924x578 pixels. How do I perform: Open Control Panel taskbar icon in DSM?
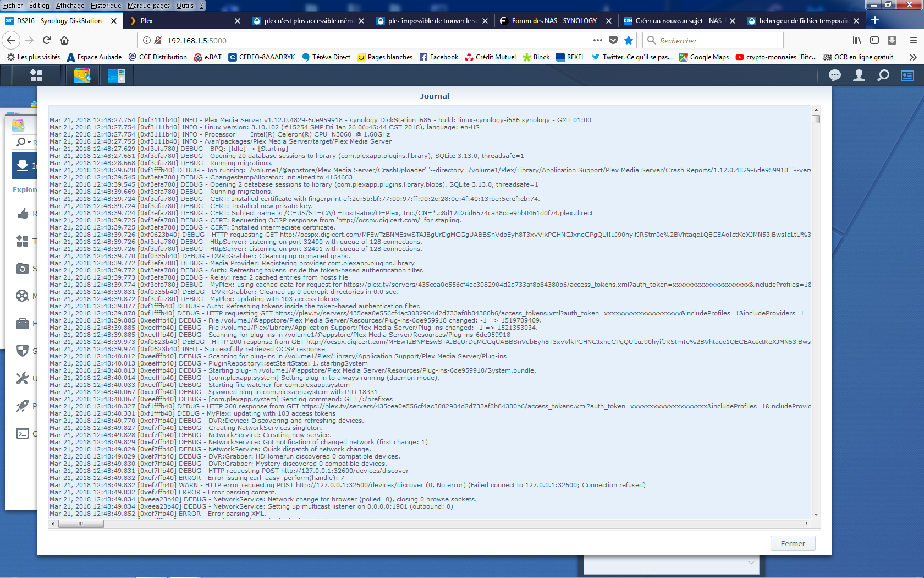(116, 75)
